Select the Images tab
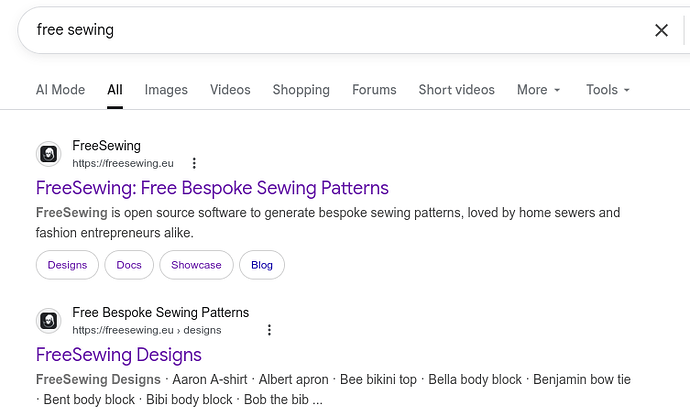690x416 pixels. point(166,90)
